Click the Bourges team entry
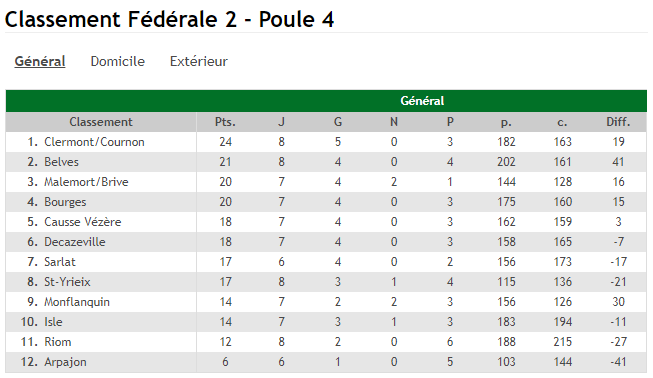The image size is (653, 378). coord(65,202)
